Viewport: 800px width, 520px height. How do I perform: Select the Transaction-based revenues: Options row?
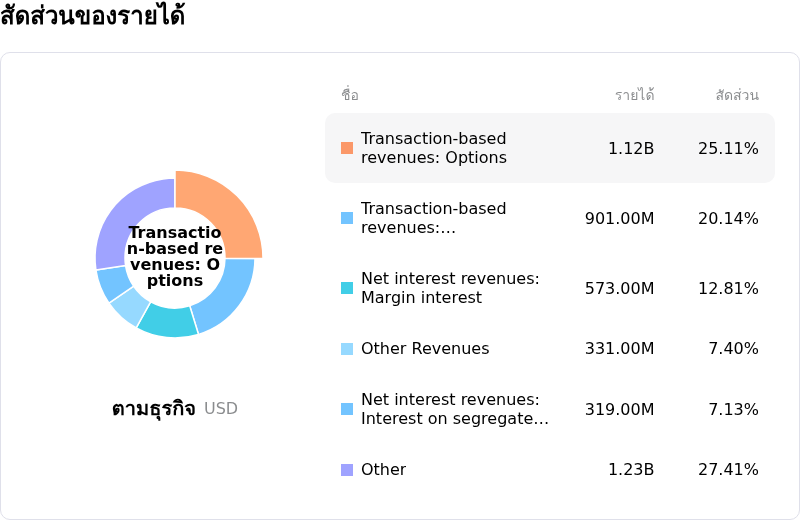point(550,148)
